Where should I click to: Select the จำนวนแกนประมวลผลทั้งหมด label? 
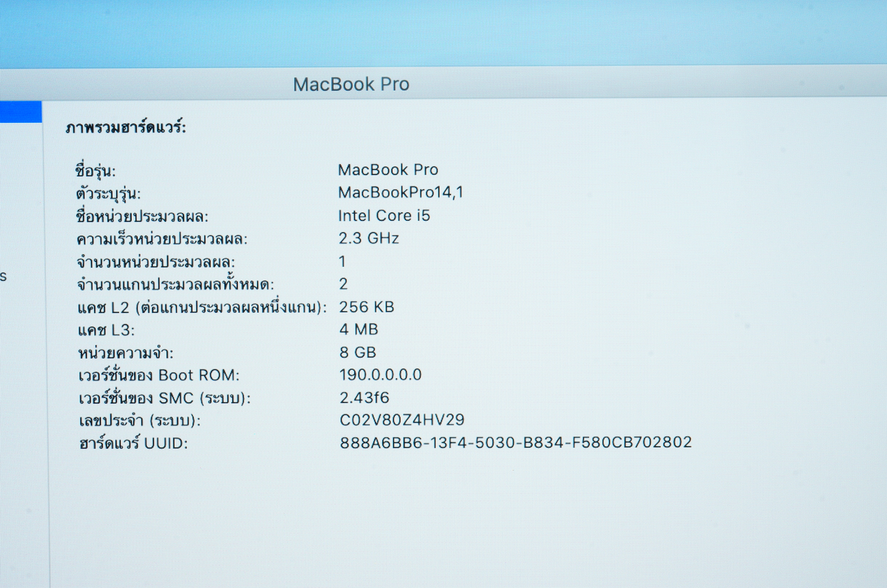tap(176, 284)
